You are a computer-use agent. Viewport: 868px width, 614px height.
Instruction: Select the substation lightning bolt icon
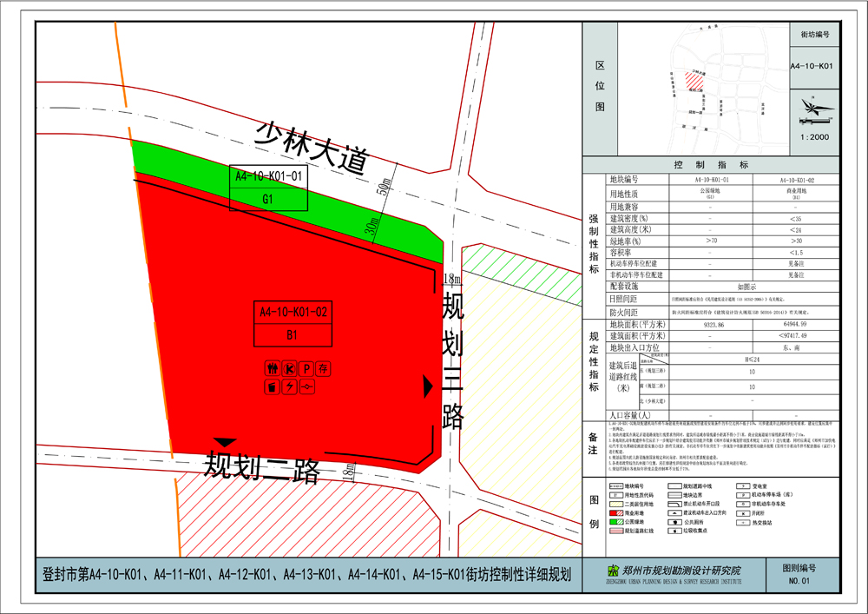289,386
